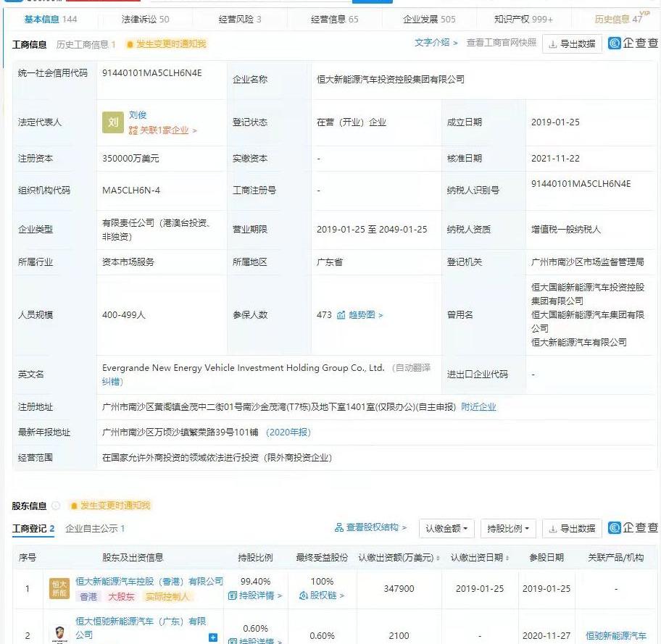Expand 关联1家企业 link
661x644 pixels.
click(x=168, y=130)
